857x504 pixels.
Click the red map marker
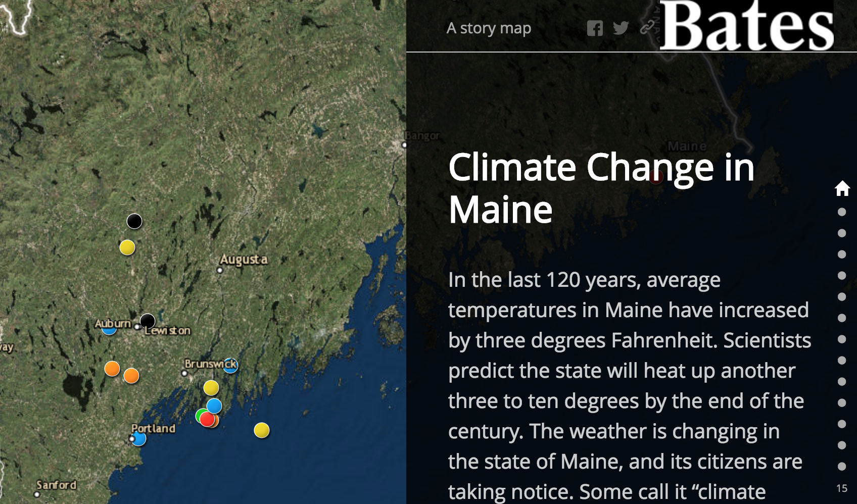pos(206,419)
